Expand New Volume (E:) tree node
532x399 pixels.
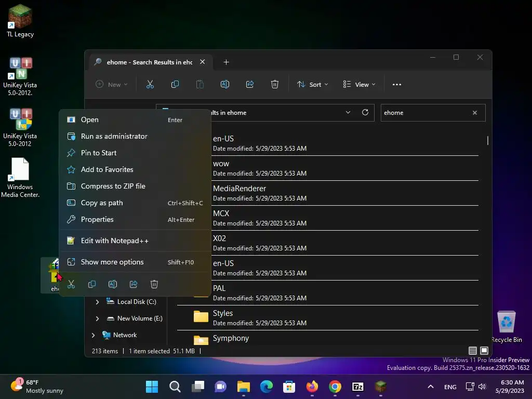97,318
